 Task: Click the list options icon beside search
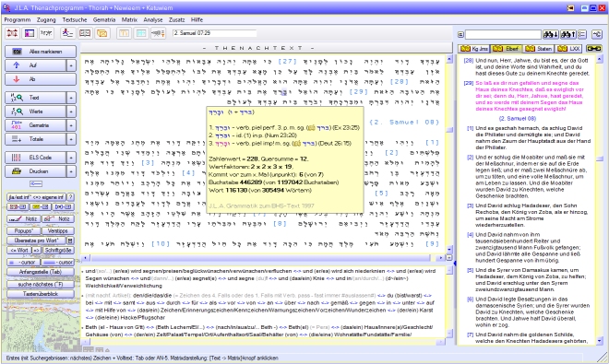[582, 34]
